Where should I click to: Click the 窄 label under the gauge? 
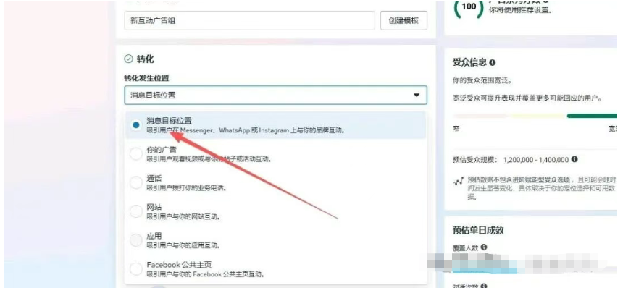[x=456, y=129]
